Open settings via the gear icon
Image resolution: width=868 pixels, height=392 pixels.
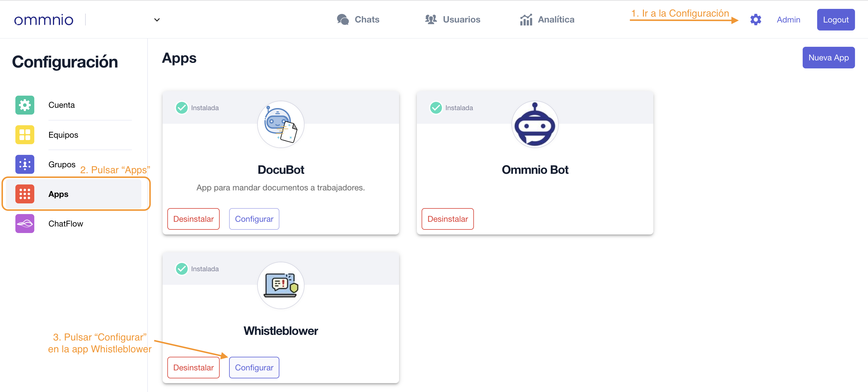(x=755, y=20)
